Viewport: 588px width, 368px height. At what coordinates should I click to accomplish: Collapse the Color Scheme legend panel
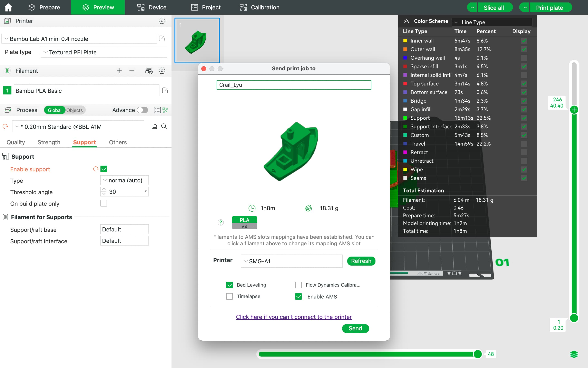[406, 21]
